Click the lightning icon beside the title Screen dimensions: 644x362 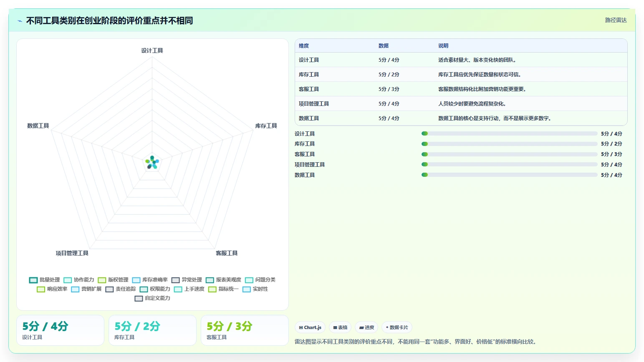pos(20,21)
